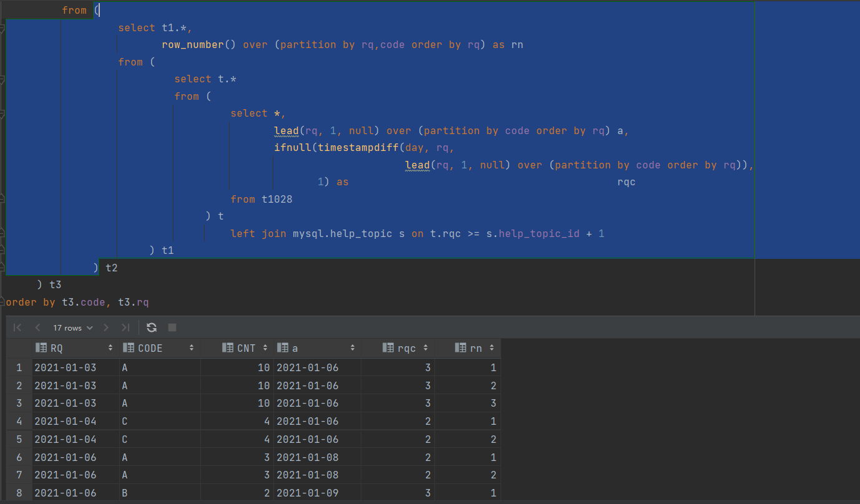Click the sort arrows on rqc column
Image resolution: width=860 pixels, height=504 pixels.
pyautogui.click(x=426, y=348)
